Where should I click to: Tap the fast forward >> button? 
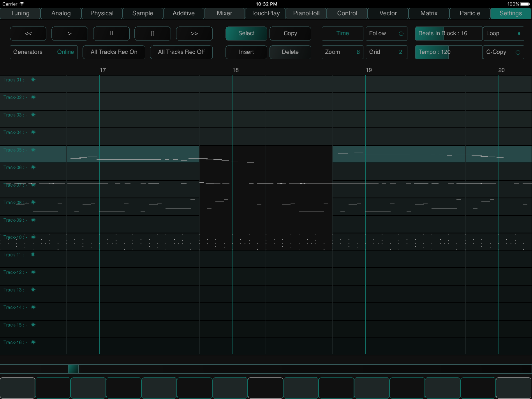point(194,34)
